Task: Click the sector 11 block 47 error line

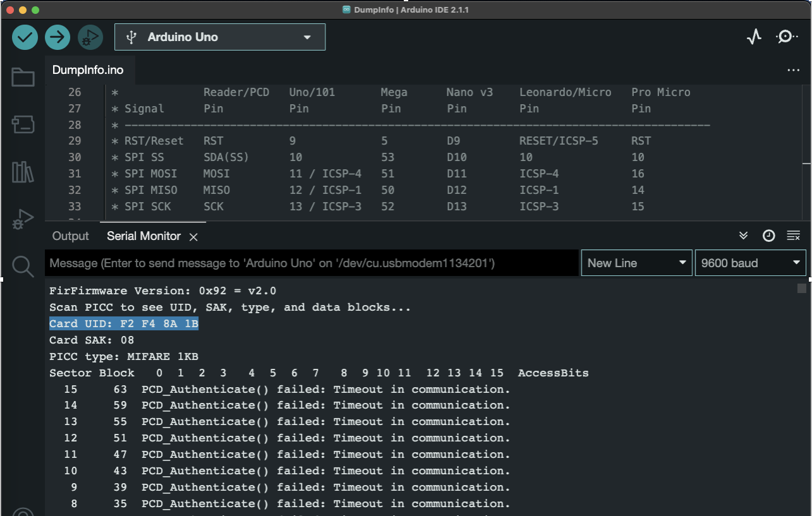Action: [x=287, y=455]
